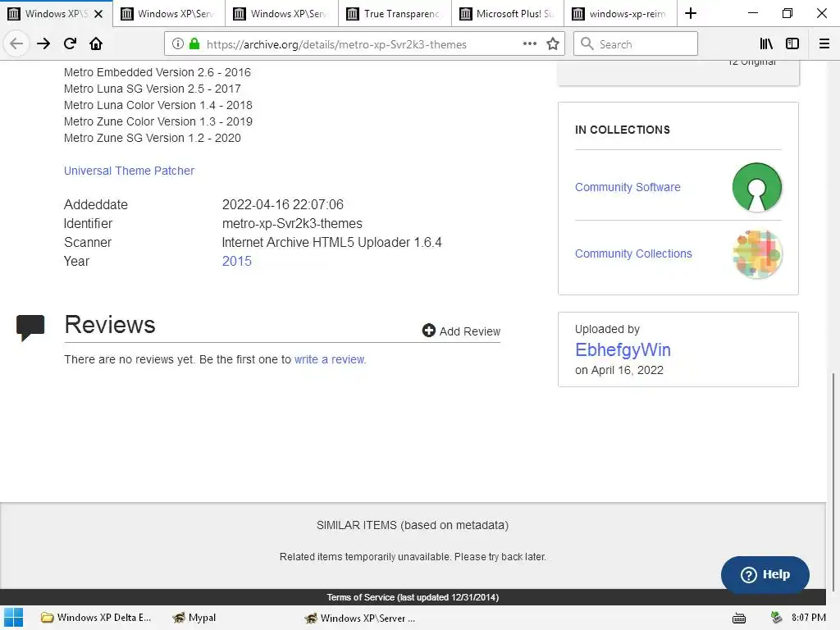Open the Windows Start button
Viewport: 840px width, 630px height.
(13, 618)
